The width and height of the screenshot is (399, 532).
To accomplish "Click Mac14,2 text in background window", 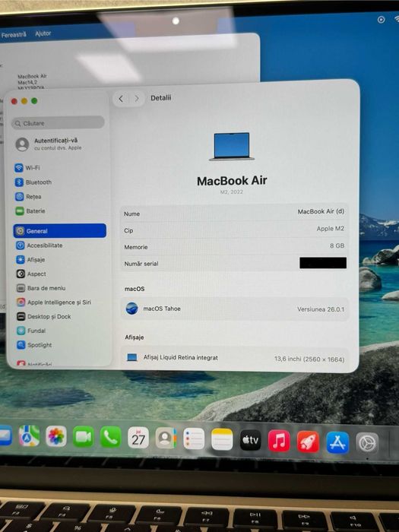I will pos(27,82).
